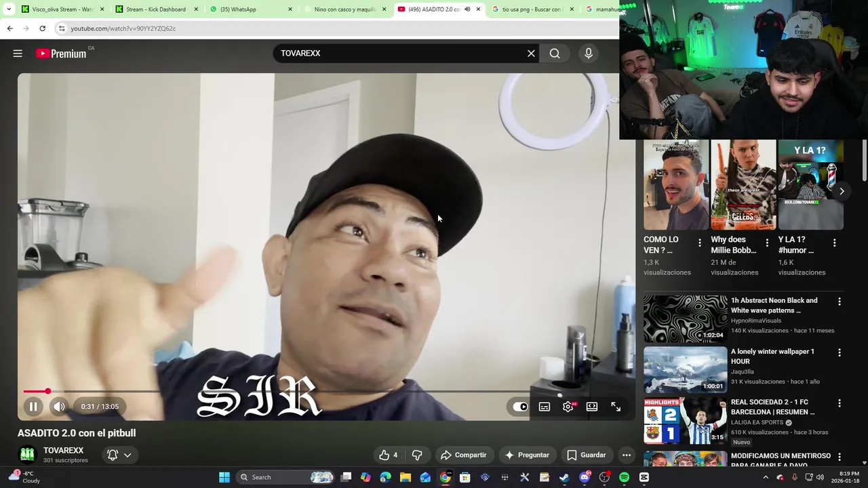The height and width of the screenshot is (488, 868).
Task: Mute the tab via its speaker icon
Action: tap(467, 9)
